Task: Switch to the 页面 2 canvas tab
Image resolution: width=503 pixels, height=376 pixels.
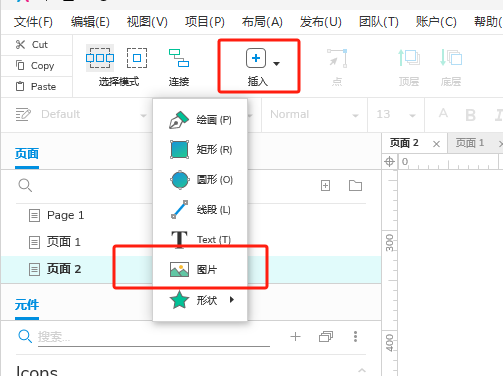Action: tap(404, 143)
